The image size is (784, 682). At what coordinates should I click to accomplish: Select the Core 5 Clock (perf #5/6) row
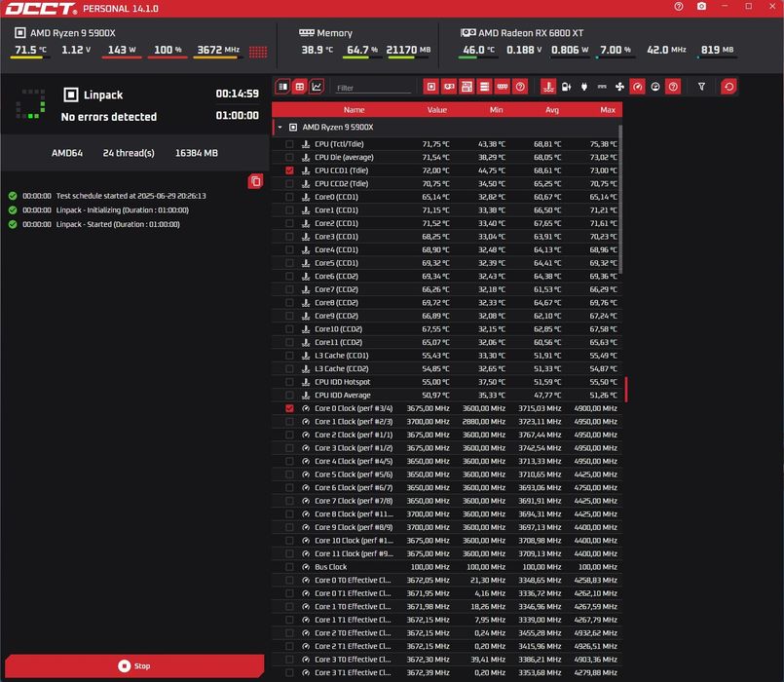(446, 474)
